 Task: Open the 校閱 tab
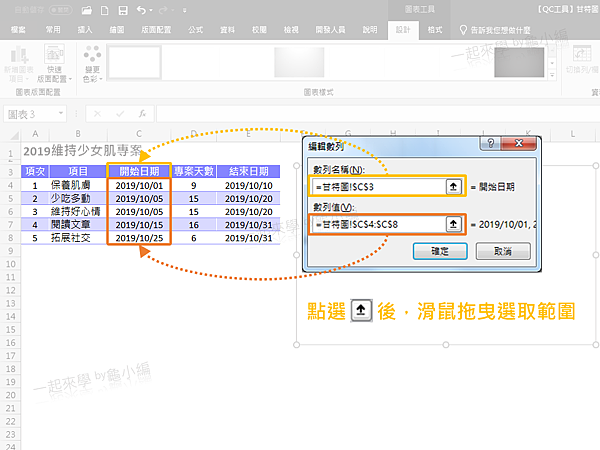click(259, 30)
